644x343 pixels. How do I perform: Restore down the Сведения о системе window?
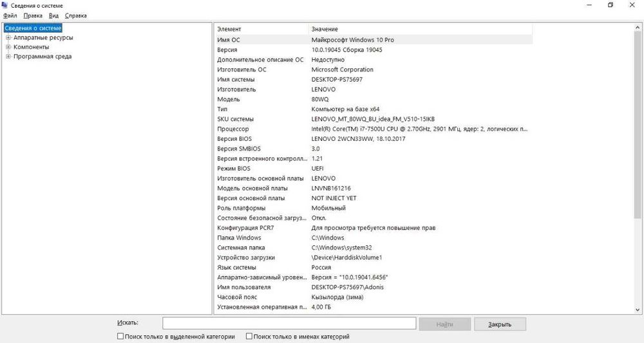611,5
